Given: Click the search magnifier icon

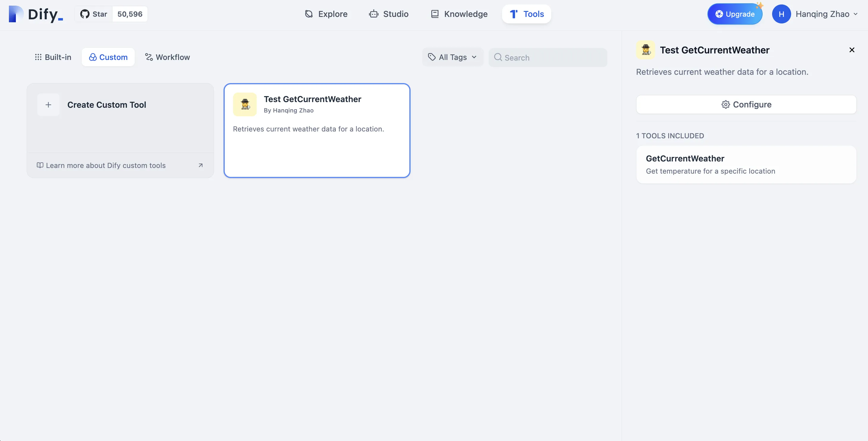Looking at the screenshot, I should [498, 57].
